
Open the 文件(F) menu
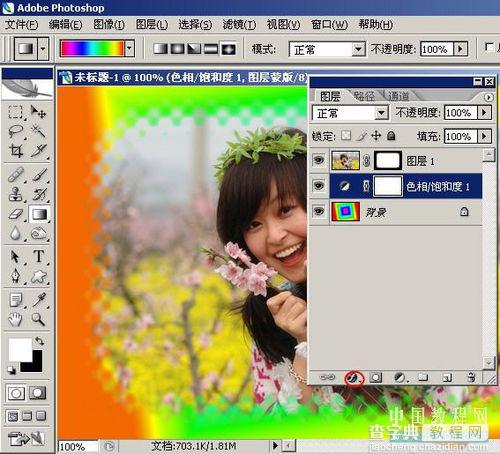pos(22,25)
